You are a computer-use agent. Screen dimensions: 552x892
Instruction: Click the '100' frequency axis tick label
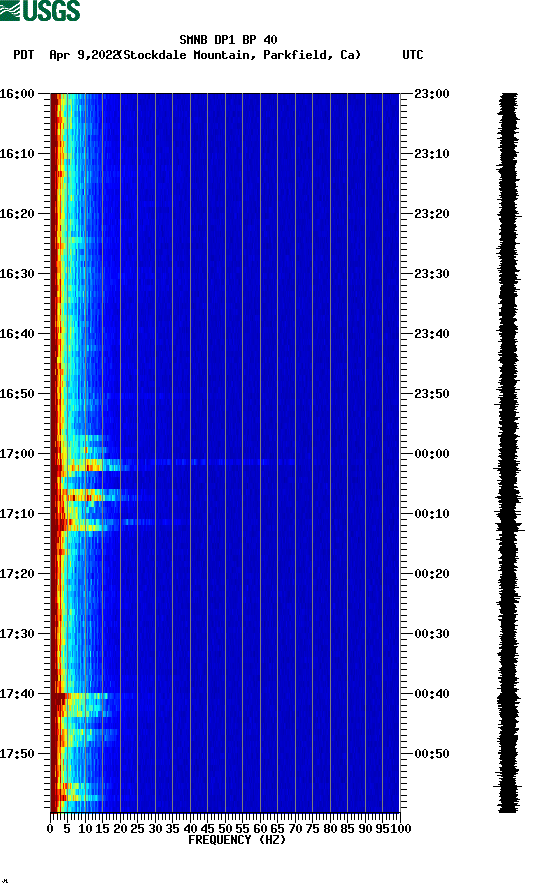click(x=401, y=829)
